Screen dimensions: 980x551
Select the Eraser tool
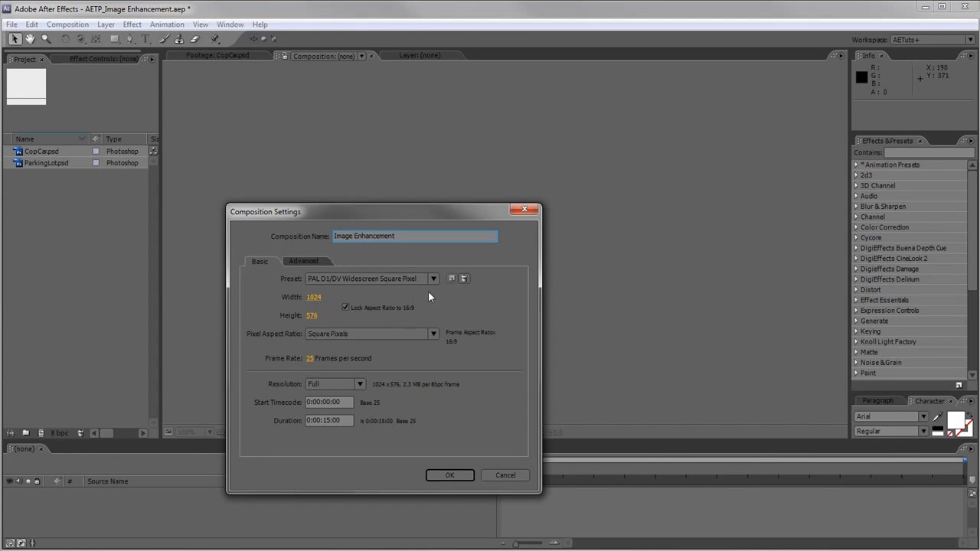[194, 39]
